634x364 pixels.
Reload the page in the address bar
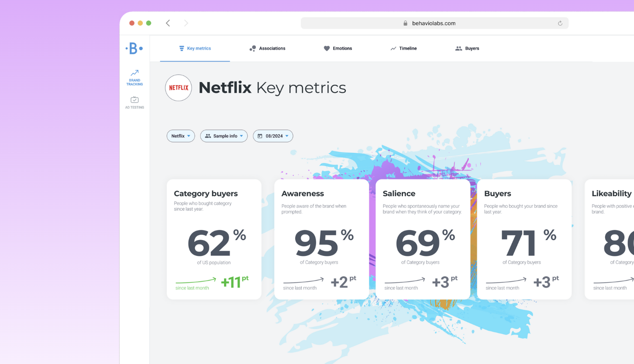coord(560,23)
